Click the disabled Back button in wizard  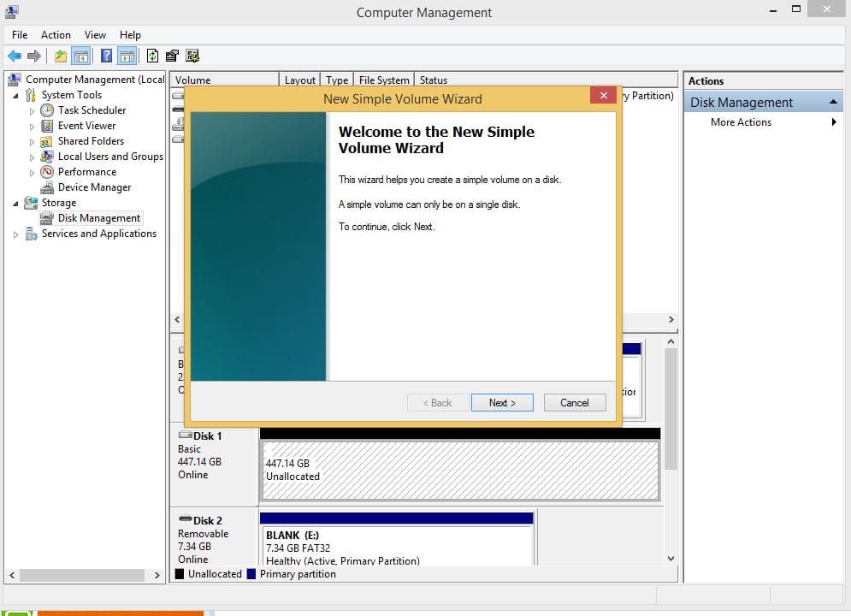(x=437, y=403)
